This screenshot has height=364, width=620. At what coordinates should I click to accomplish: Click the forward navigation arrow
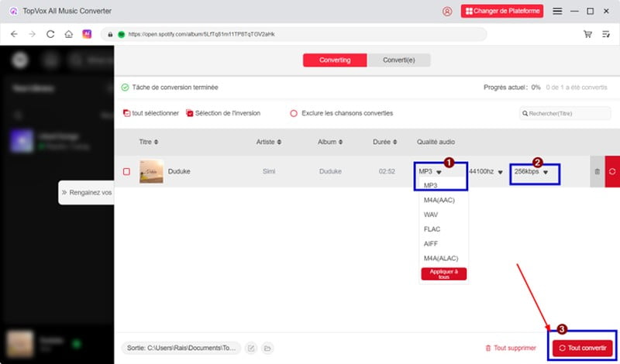click(32, 34)
